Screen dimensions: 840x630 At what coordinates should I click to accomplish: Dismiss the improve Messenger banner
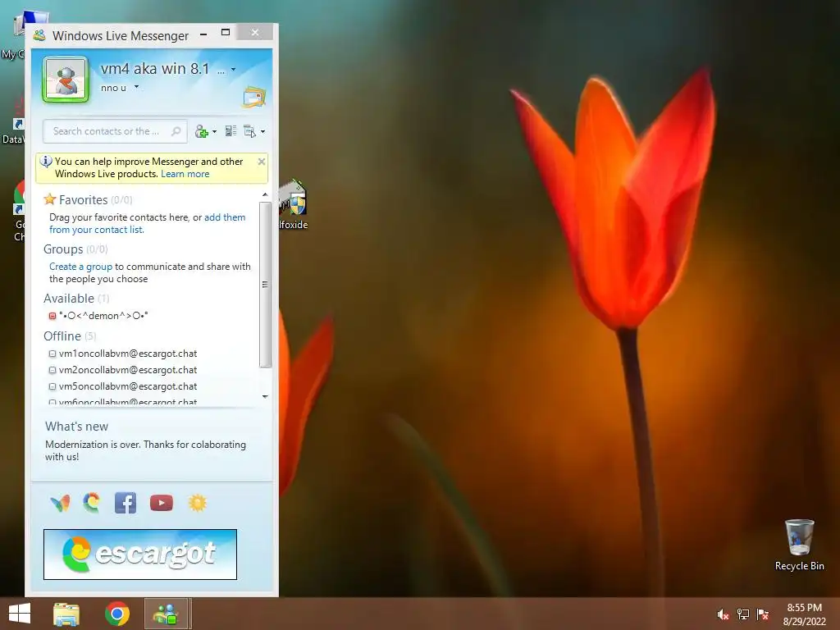coord(262,162)
